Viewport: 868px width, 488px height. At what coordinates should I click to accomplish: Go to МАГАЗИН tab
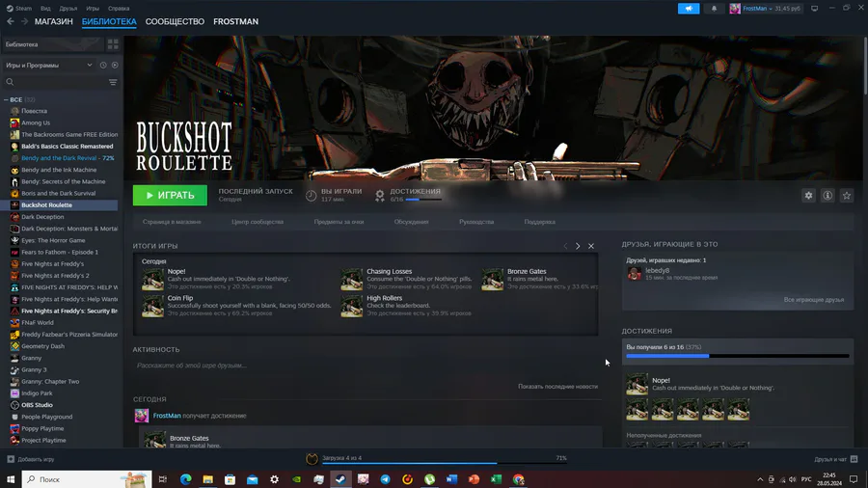[54, 21]
